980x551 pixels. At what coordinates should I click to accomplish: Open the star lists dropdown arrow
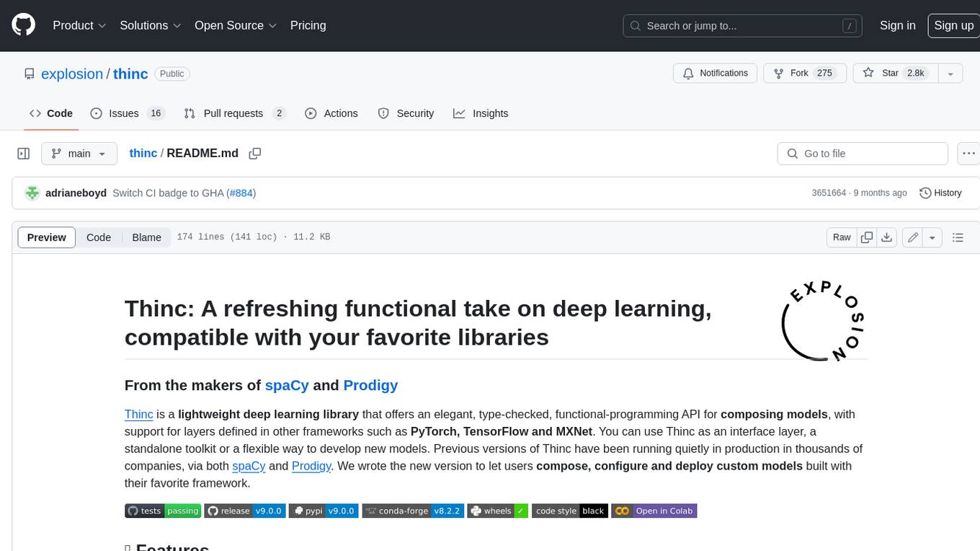(950, 74)
